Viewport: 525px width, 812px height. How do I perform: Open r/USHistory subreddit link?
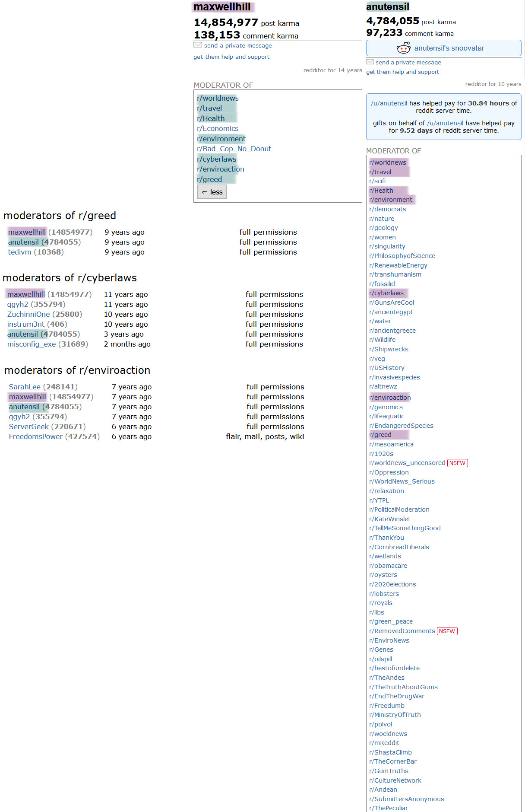click(x=387, y=368)
